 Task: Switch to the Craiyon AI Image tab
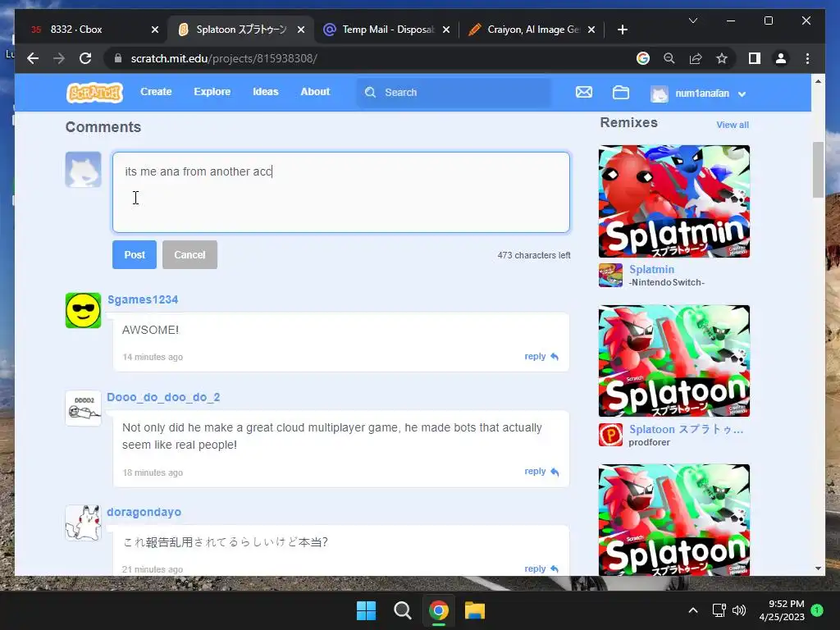[533, 30]
